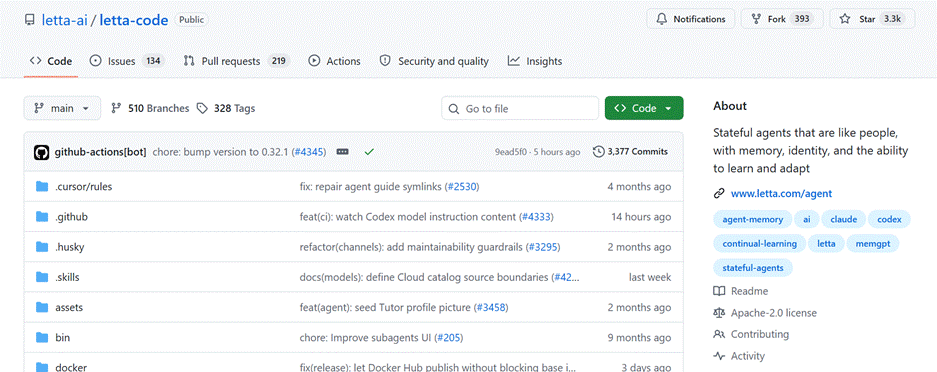The width and height of the screenshot is (937, 372).
Task: Expand the green Code dropdown button
Action: (x=644, y=108)
